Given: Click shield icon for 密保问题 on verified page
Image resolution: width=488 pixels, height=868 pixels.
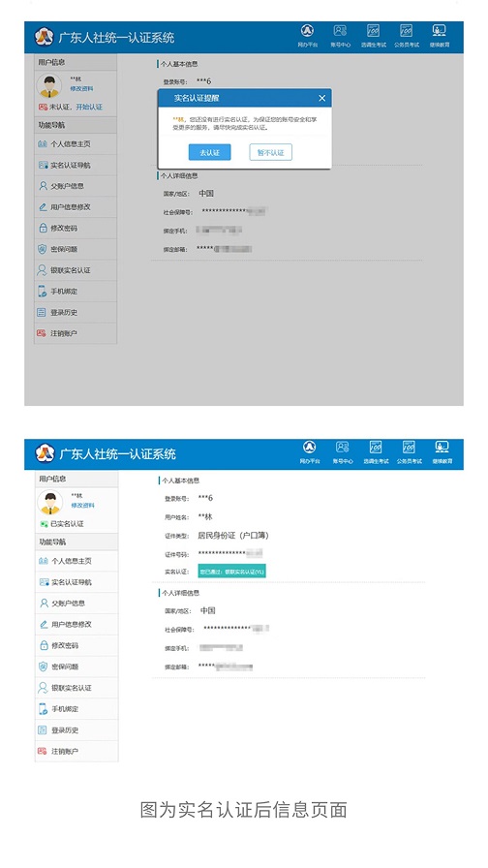Looking at the screenshot, I should pyautogui.click(x=43, y=666).
